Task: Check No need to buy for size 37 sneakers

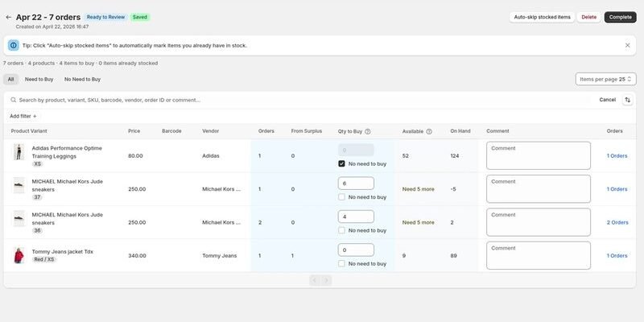Action: (x=341, y=196)
